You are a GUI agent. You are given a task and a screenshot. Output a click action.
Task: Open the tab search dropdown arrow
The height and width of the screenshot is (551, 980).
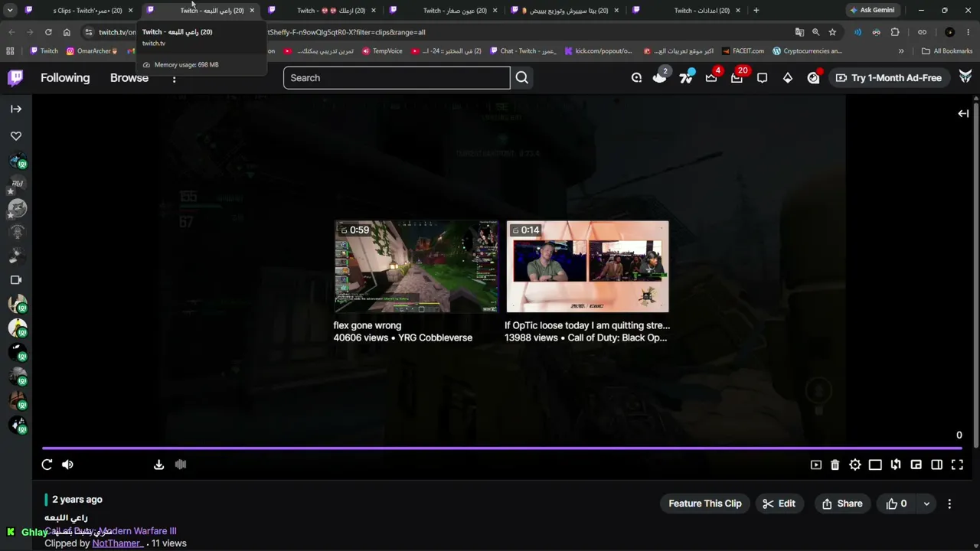click(10, 11)
